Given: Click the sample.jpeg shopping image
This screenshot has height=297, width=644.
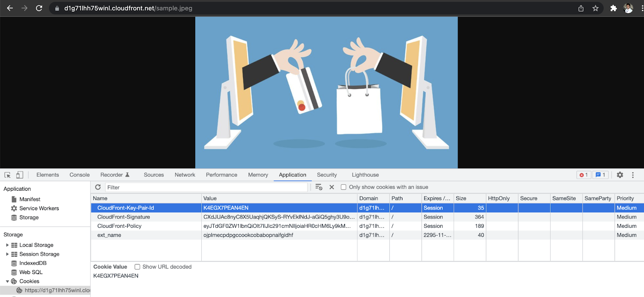Looking at the screenshot, I should coord(326,93).
